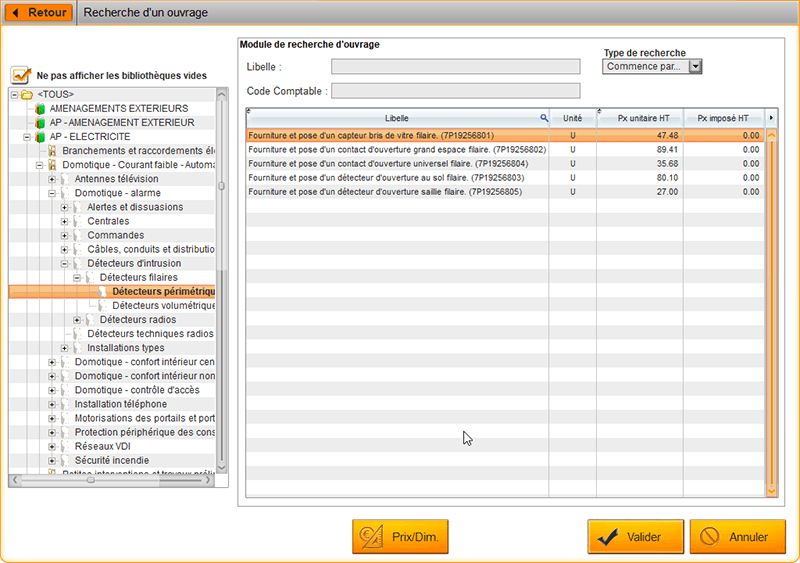
Task: Expand Antennes télévision node
Action: coord(52,179)
